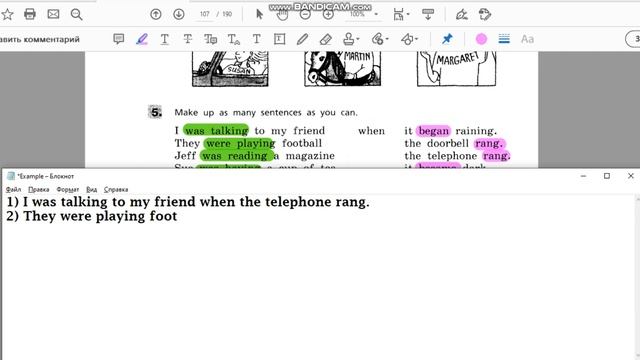Select the add text comment tool
The width and height of the screenshot is (640, 360).
[257, 39]
